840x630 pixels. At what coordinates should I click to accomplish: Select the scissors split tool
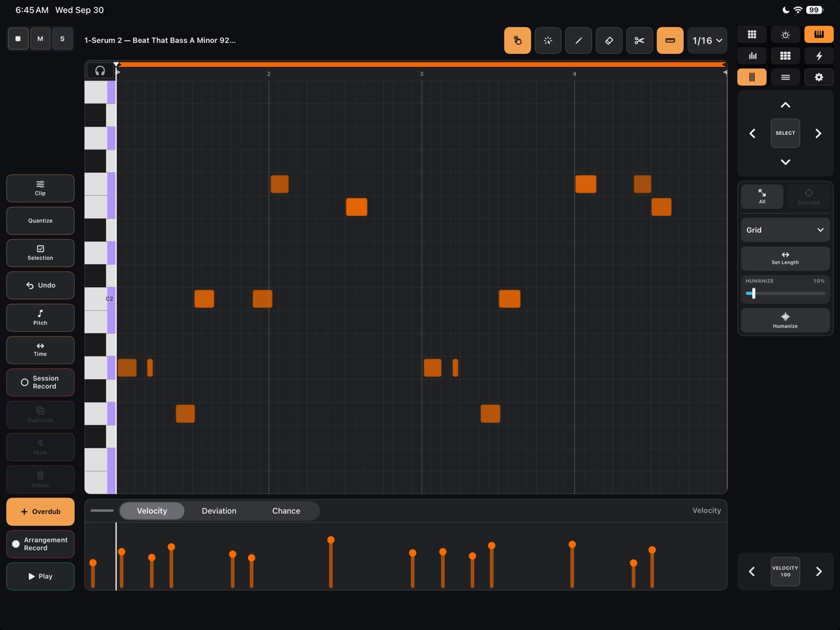click(x=639, y=40)
